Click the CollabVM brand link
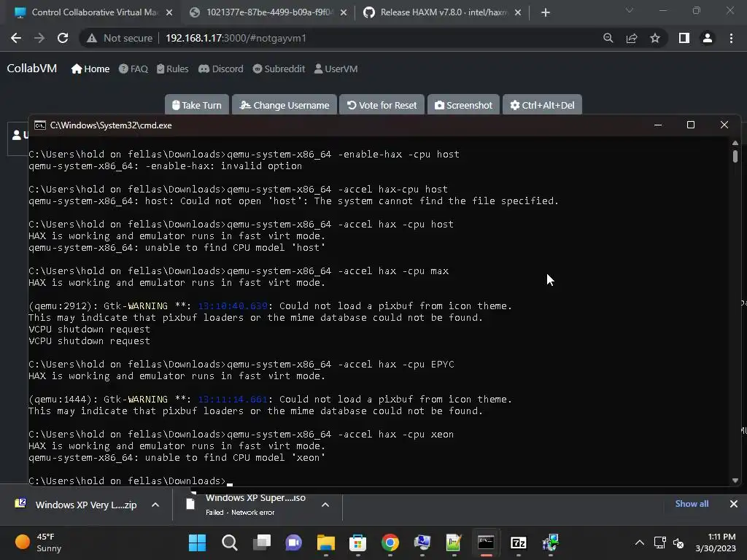The image size is (747, 560). coord(32,69)
